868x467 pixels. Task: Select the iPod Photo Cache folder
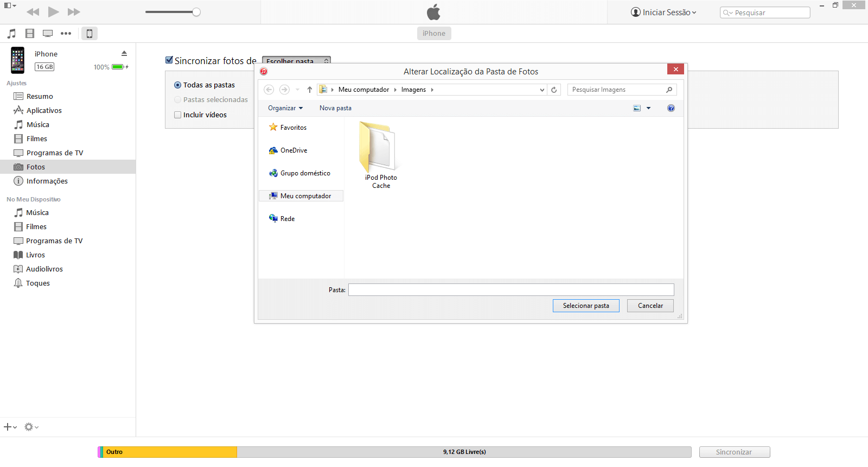(x=381, y=155)
